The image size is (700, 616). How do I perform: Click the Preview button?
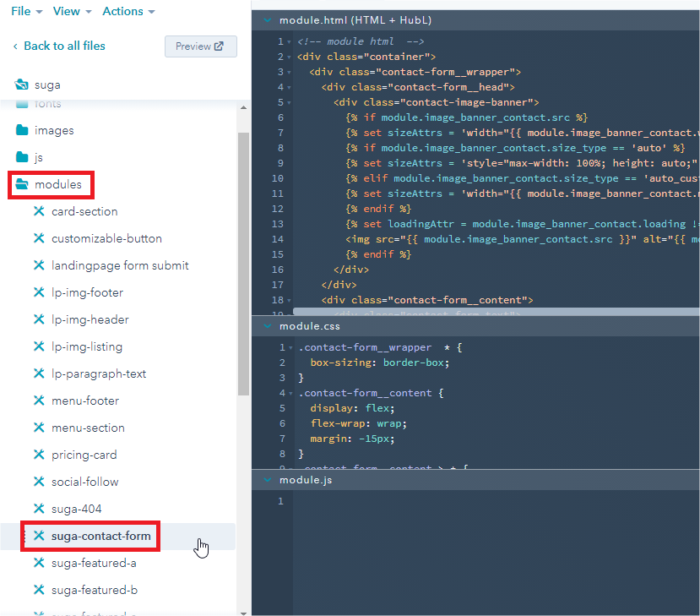pos(200,46)
